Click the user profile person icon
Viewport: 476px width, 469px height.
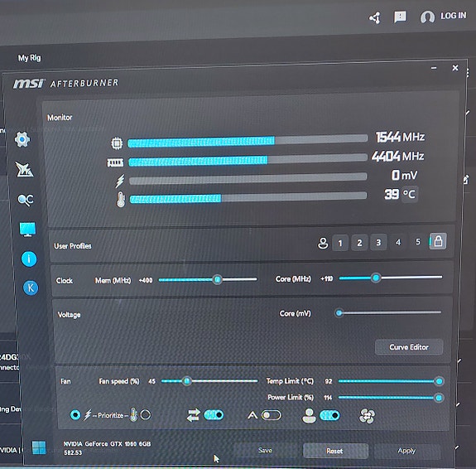(x=323, y=243)
